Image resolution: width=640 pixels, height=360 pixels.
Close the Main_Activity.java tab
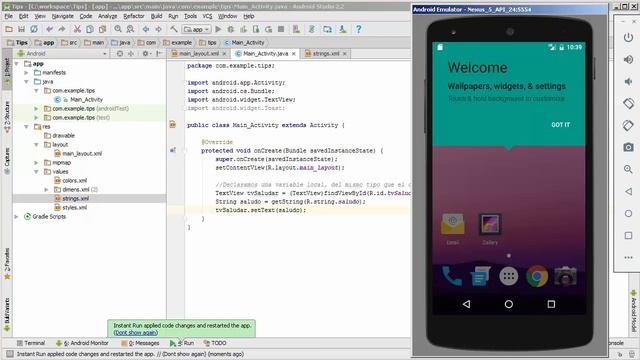point(294,54)
